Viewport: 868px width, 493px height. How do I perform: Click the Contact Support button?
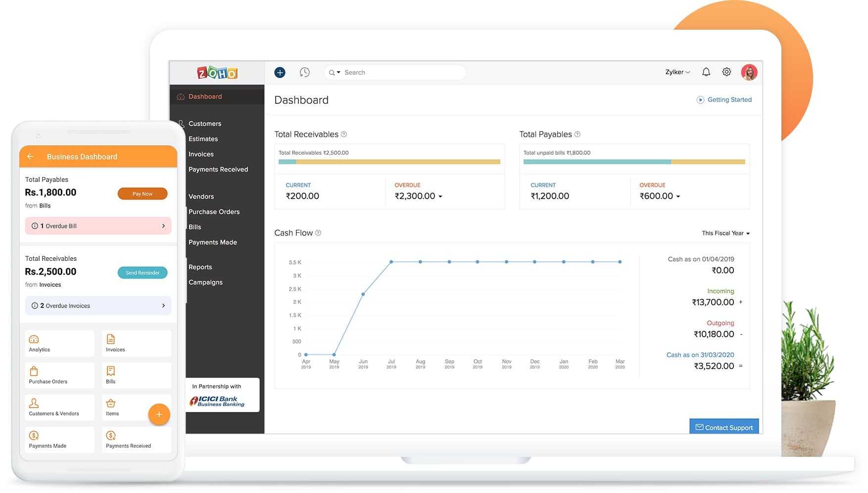723,427
